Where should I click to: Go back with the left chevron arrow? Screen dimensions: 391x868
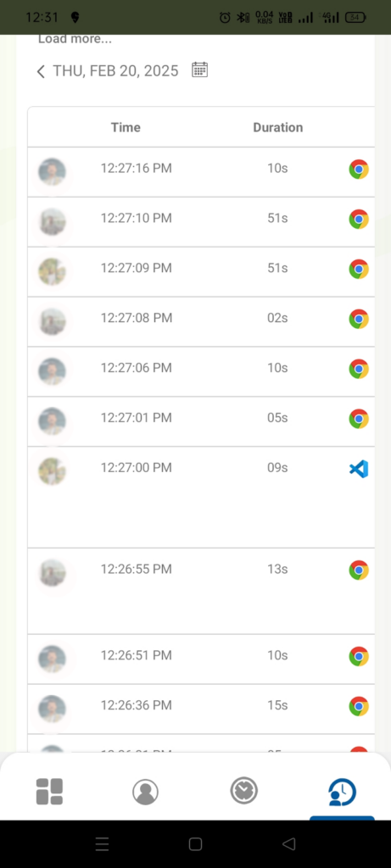41,71
